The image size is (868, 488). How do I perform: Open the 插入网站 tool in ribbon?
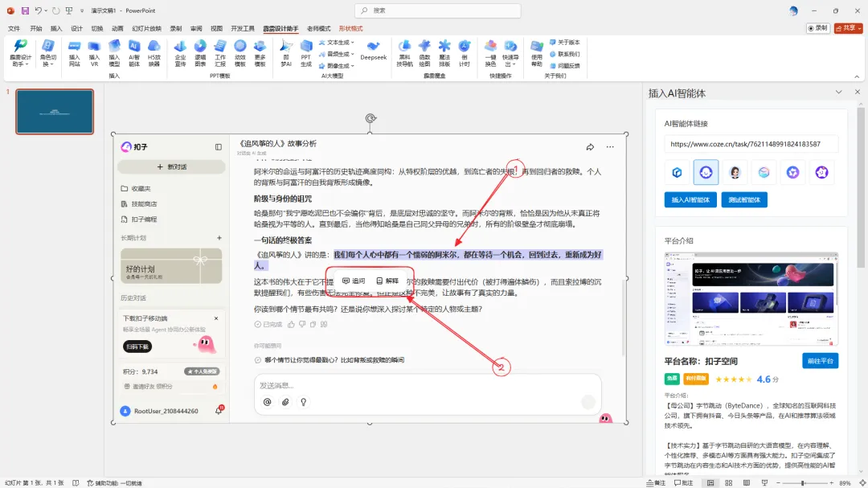74,53
